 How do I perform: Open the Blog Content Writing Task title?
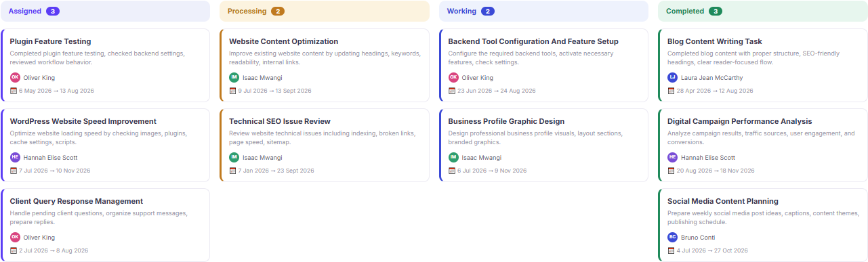pos(715,42)
